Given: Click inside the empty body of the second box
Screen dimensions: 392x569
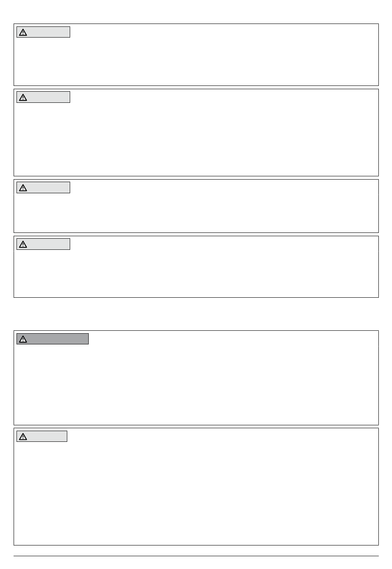Looking at the screenshot, I should coord(196,138).
